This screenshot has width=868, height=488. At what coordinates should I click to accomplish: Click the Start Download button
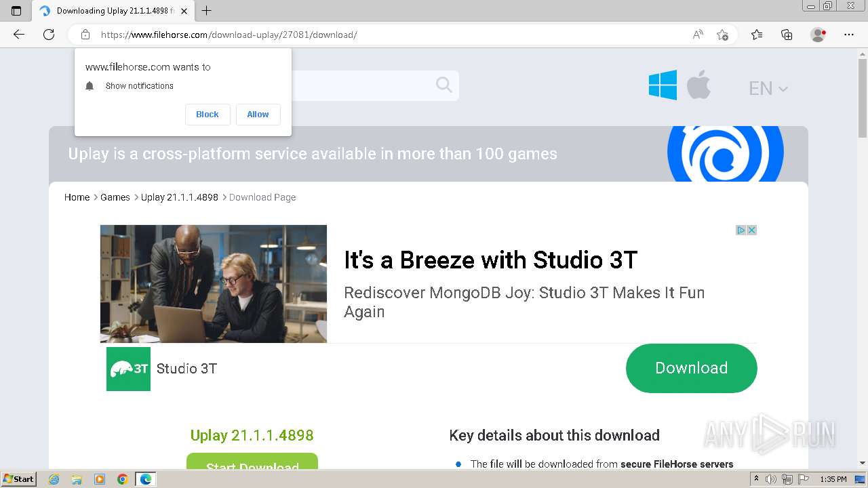click(x=252, y=461)
